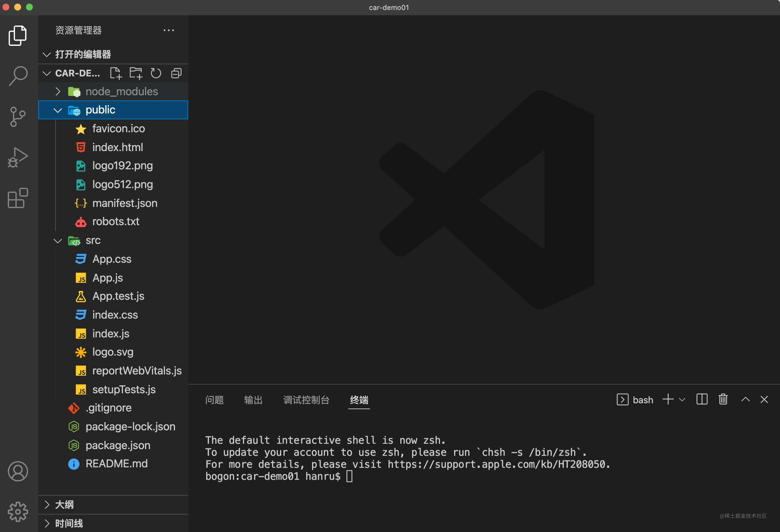Click the New Folder icon in explorer header
This screenshot has height=532, width=780.
click(136, 73)
